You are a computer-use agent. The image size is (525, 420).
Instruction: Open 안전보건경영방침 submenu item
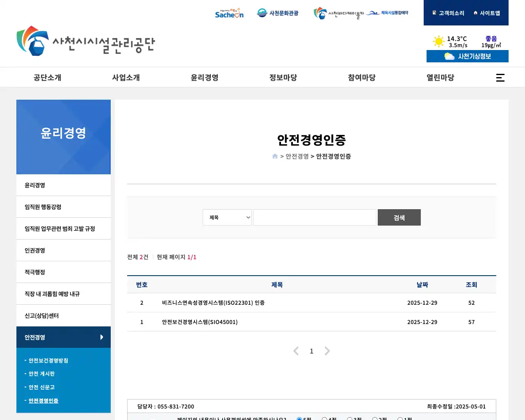pos(48,361)
